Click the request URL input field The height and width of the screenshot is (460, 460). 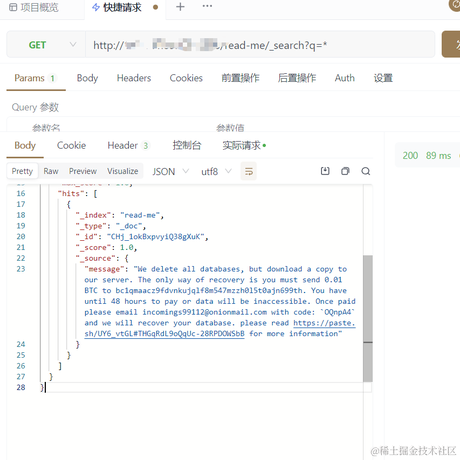tap(260, 45)
